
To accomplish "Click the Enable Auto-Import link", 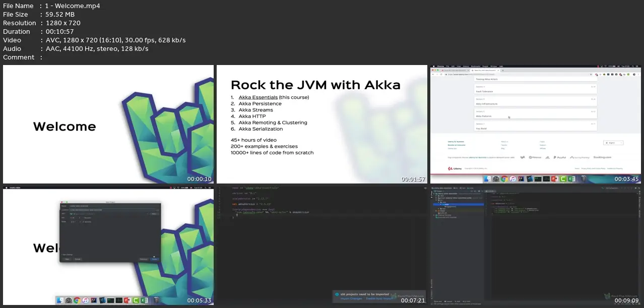I will click(379, 298).
